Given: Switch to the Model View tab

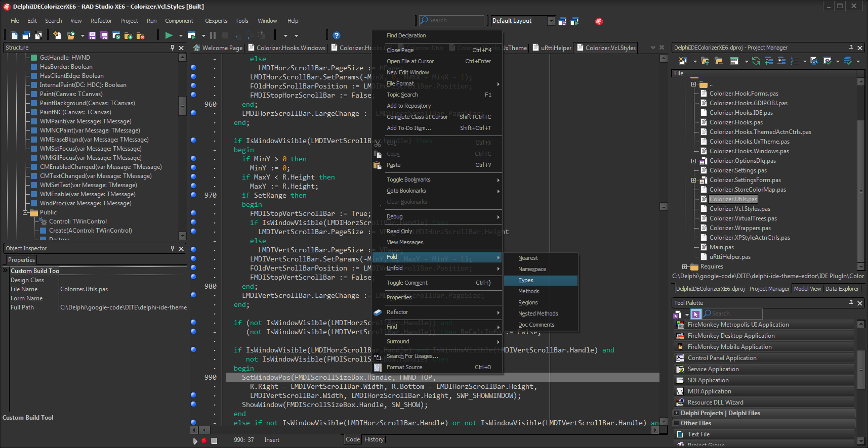Looking at the screenshot, I should pos(807,289).
